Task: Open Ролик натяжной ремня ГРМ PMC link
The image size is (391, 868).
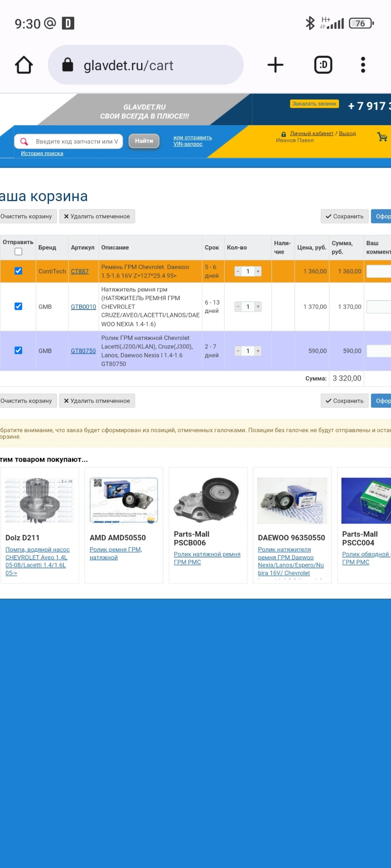Action: point(207,558)
